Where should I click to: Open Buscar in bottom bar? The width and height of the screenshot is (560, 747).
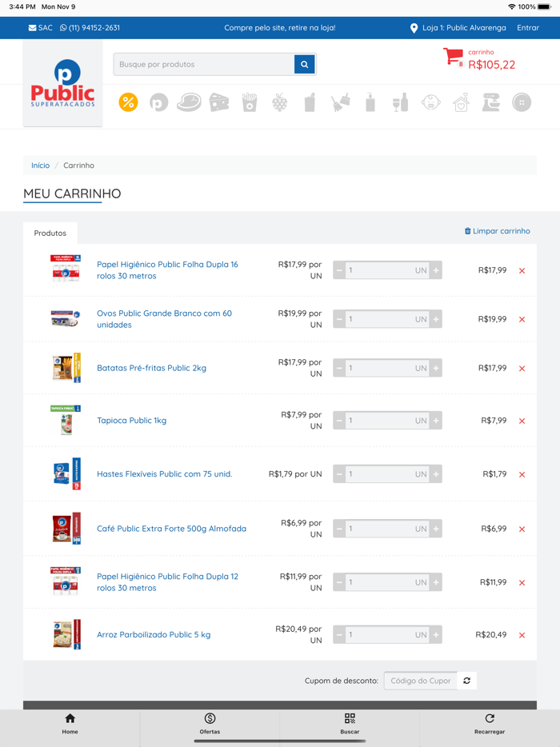pyautogui.click(x=350, y=724)
